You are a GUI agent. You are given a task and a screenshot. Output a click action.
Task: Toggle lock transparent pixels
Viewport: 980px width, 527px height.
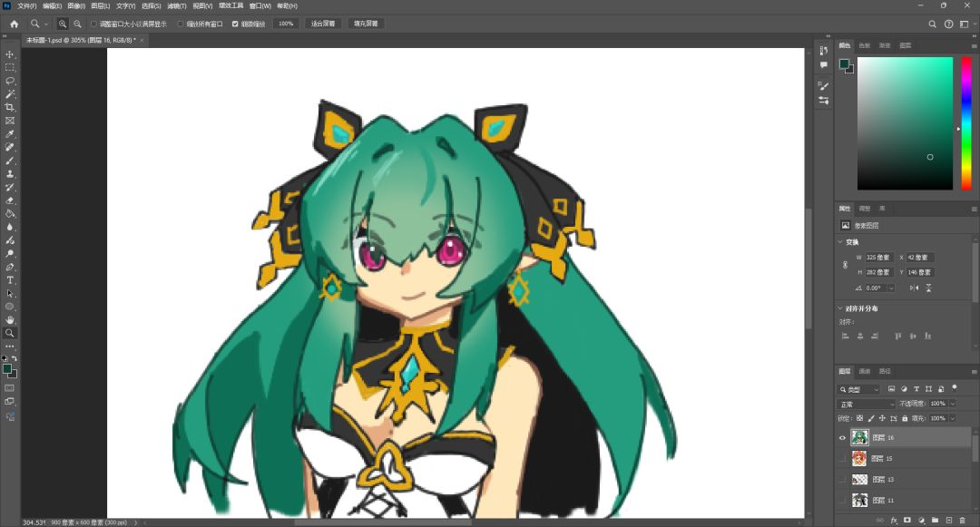tap(859, 418)
